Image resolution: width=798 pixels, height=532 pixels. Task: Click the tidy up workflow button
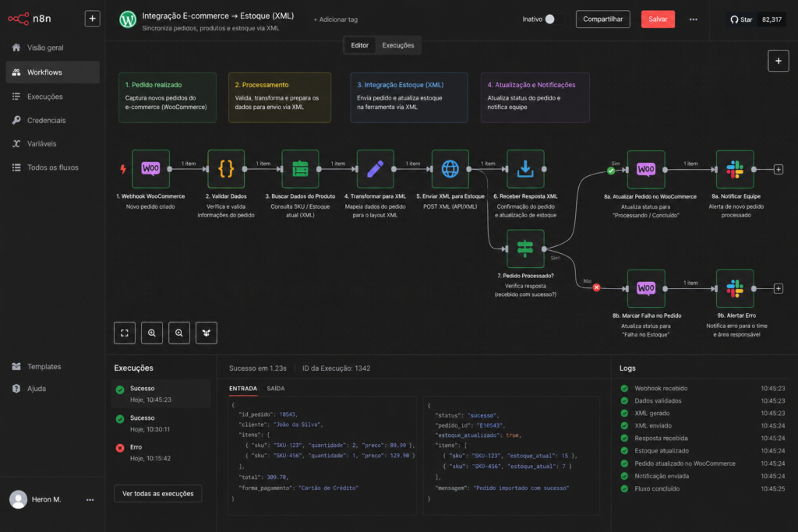tap(206, 333)
